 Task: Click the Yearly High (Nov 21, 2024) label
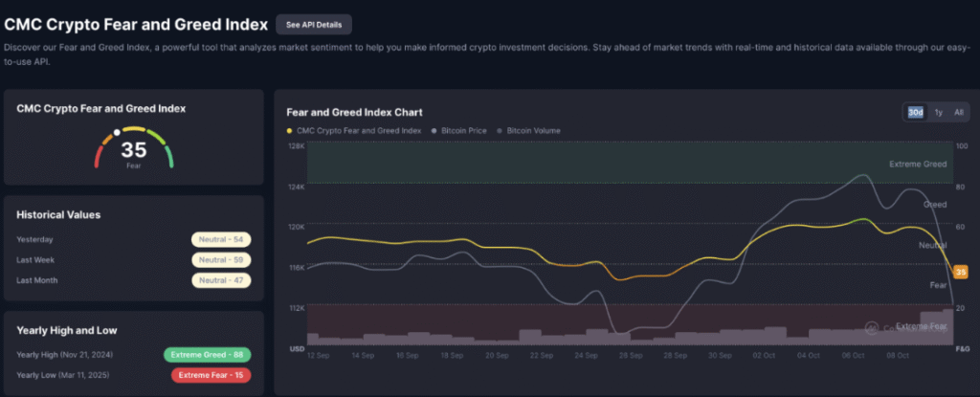(x=65, y=355)
